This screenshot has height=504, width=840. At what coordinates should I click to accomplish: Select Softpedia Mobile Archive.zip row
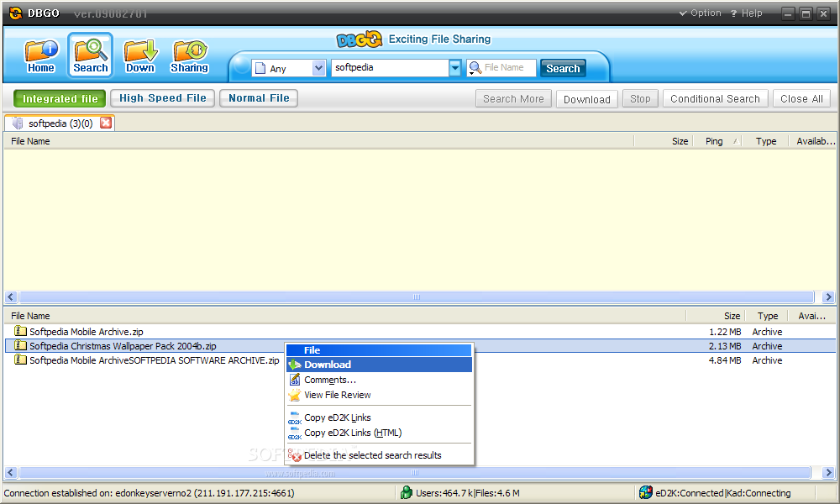[420, 332]
